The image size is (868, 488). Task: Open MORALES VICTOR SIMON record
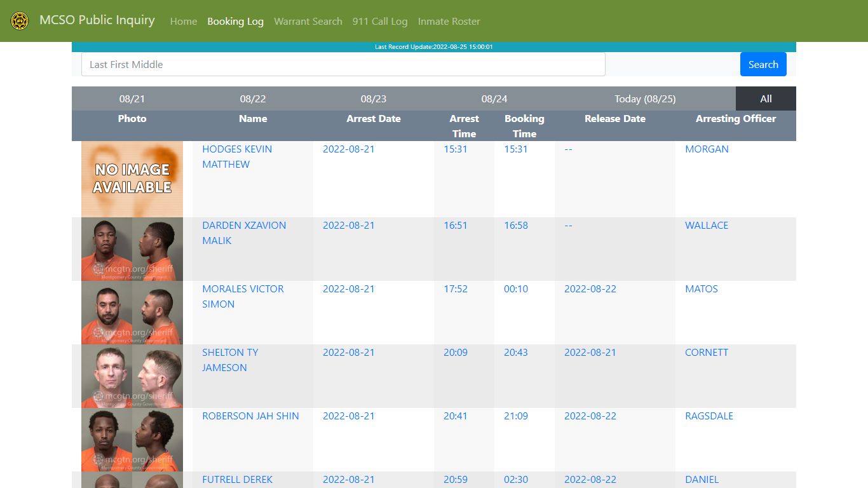pos(243,296)
